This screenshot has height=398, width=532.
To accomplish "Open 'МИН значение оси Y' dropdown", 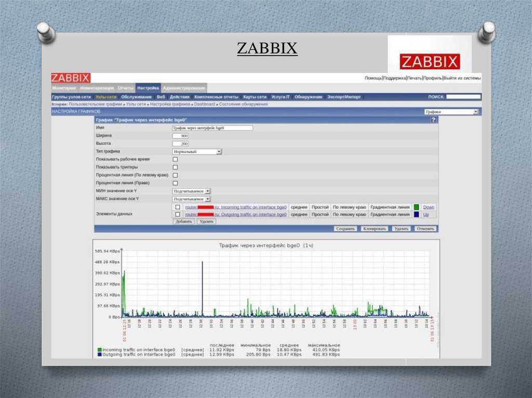I will click(x=191, y=191).
